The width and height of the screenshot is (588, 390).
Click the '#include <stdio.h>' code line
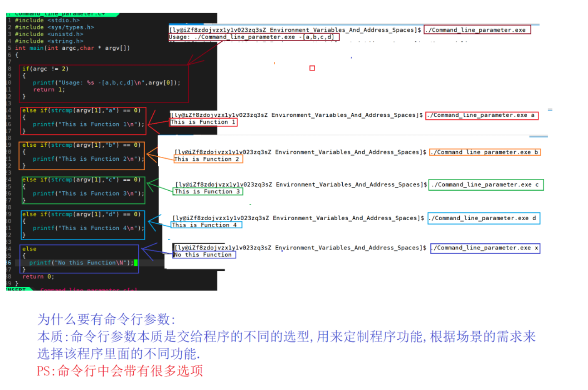(x=47, y=20)
